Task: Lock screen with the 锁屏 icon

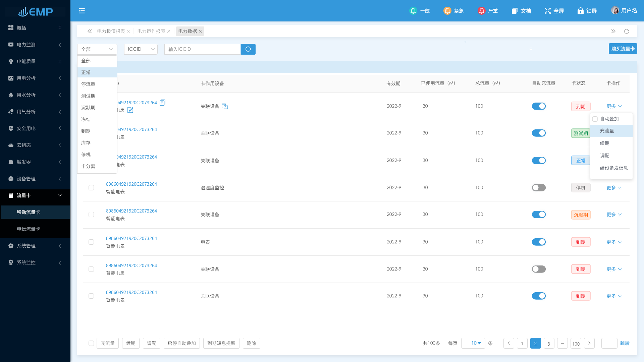Action: point(580,11)
